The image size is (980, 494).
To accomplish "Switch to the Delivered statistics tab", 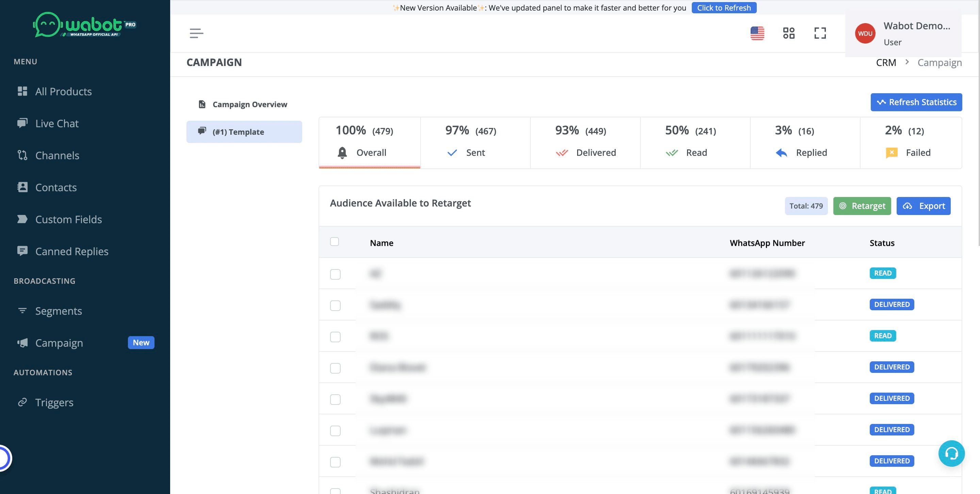I will pyautogui.click(x=585, y=142).
